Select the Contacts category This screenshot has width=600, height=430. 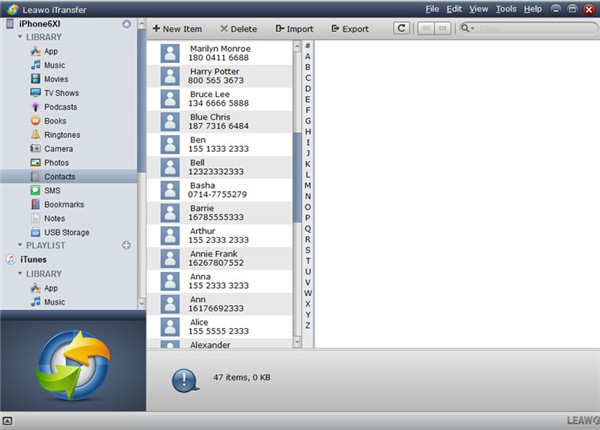pos(68,176)
